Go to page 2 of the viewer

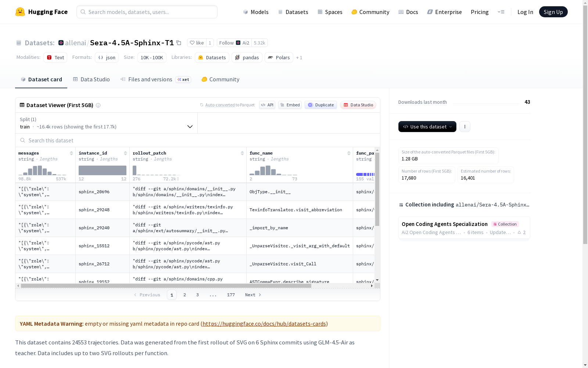pyautogui.click(x=184, y=295)
